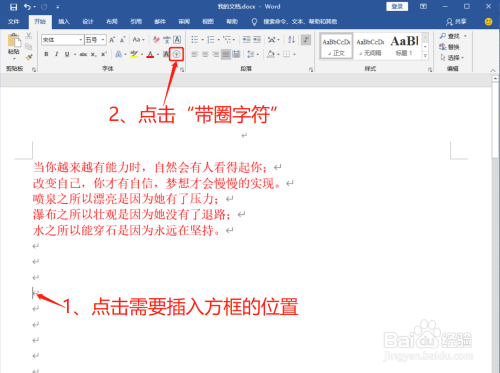The height and width of the screenshot is (373, 500).
Task: Expand the styles gallery arrow
Action: (425, 56)
